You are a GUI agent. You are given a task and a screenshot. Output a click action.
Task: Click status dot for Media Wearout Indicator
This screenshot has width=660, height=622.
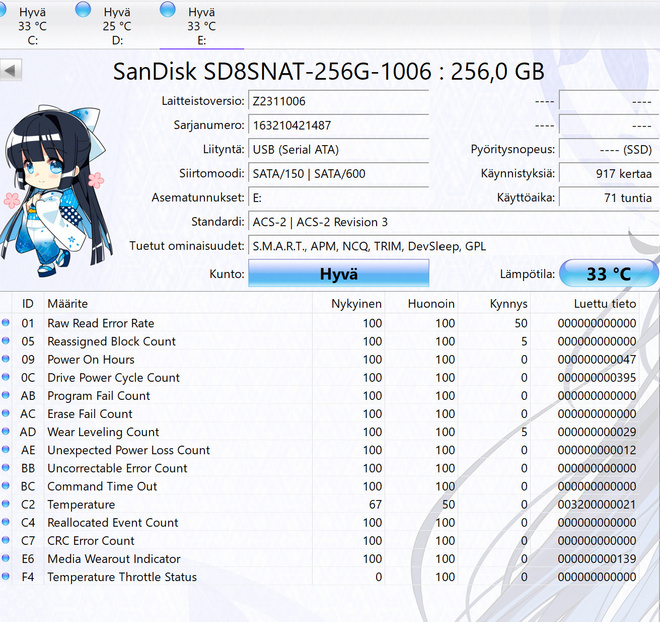pyautogui.click(x=5, y=558)
